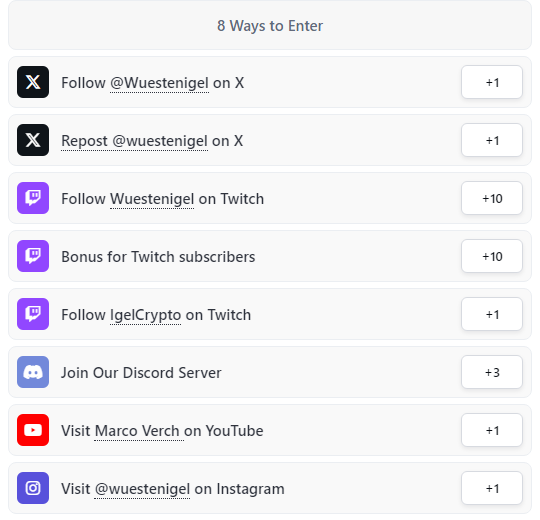Open the Repost @wuestenigel link

[x=134, y=141]
